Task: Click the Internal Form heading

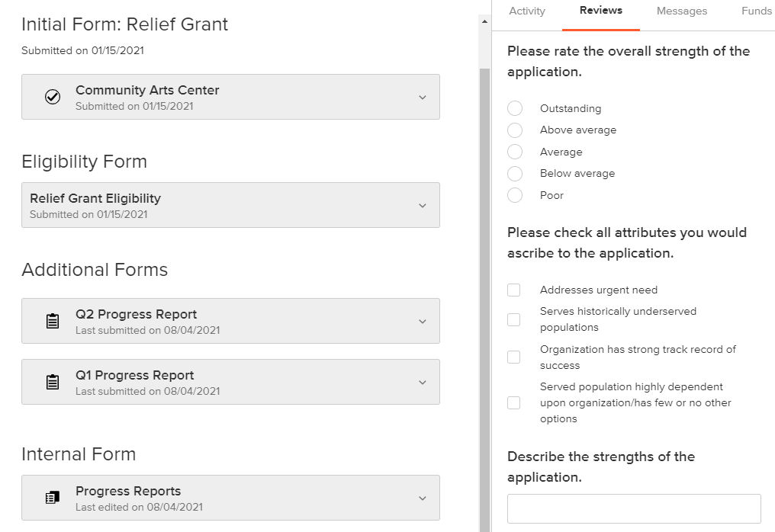Action: 79,454
